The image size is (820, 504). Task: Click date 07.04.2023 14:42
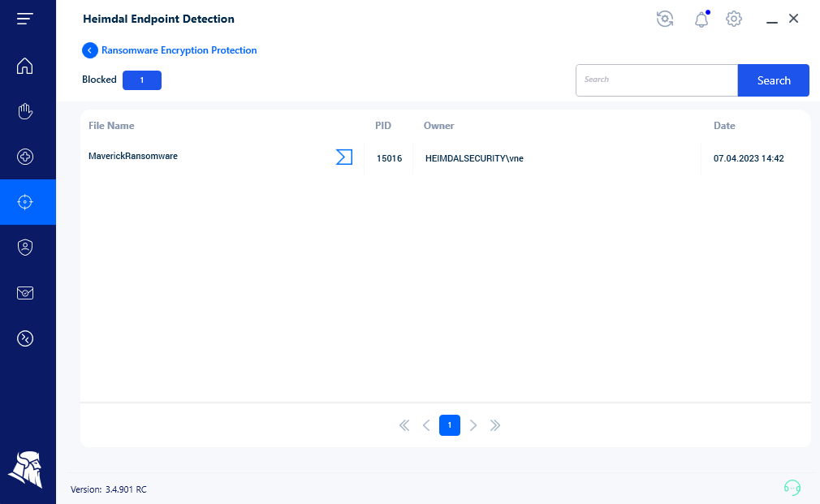coord(749,158)
